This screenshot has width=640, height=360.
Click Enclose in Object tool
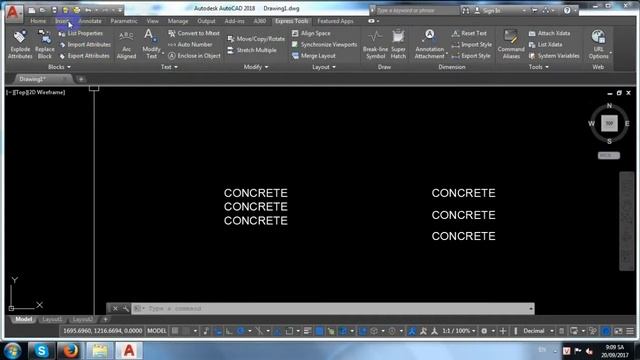pos(194,56)
